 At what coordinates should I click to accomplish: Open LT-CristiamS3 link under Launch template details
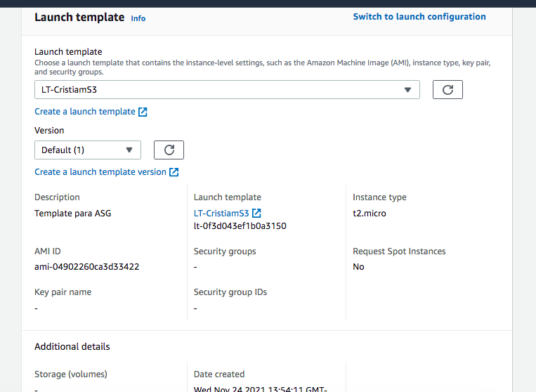[x=221, y=214]
